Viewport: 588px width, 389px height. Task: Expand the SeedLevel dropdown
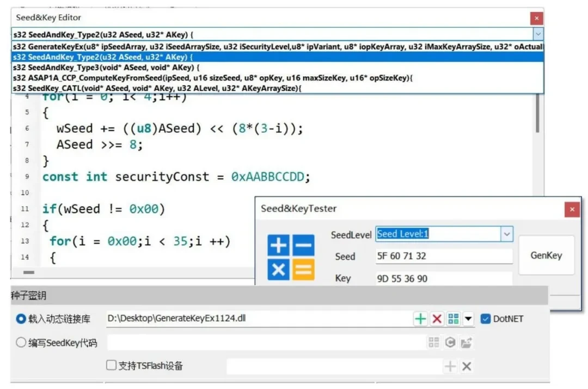point(506,234)
